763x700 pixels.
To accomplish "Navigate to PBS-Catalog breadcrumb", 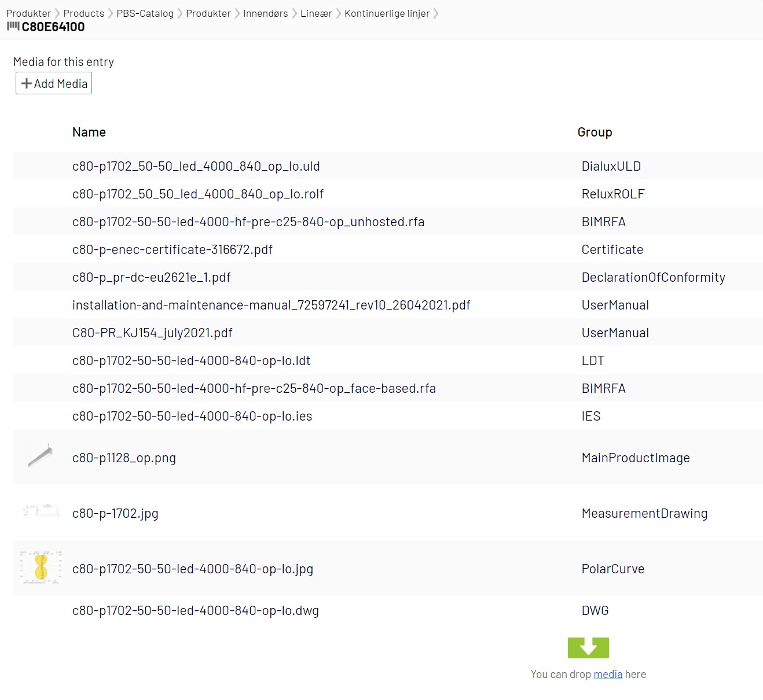I will (x=145, y=13).
